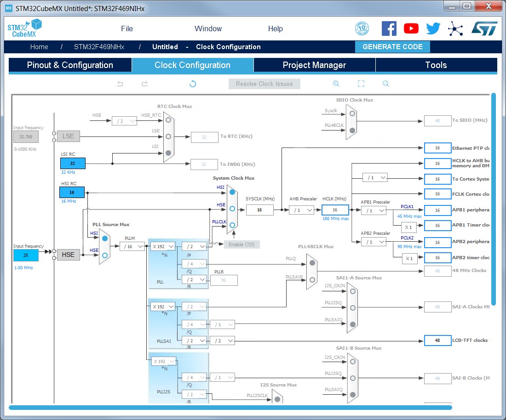Open the APB2 Prescaler dropdown
Screen dimensions: 506x420
[374, 242]
